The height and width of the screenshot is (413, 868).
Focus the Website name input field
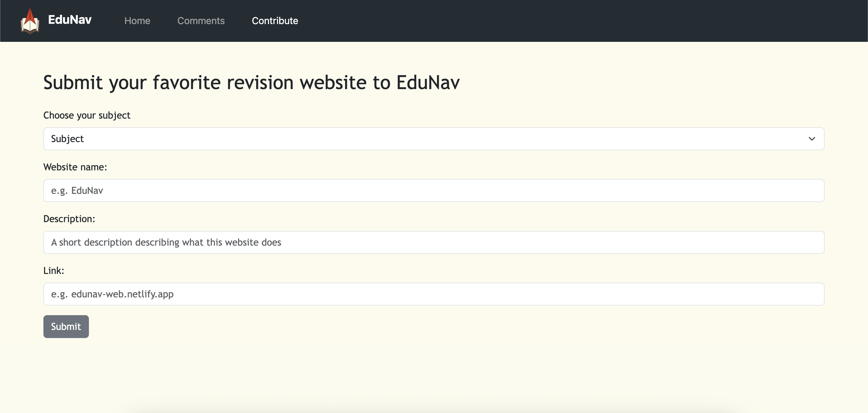[433, 191]
